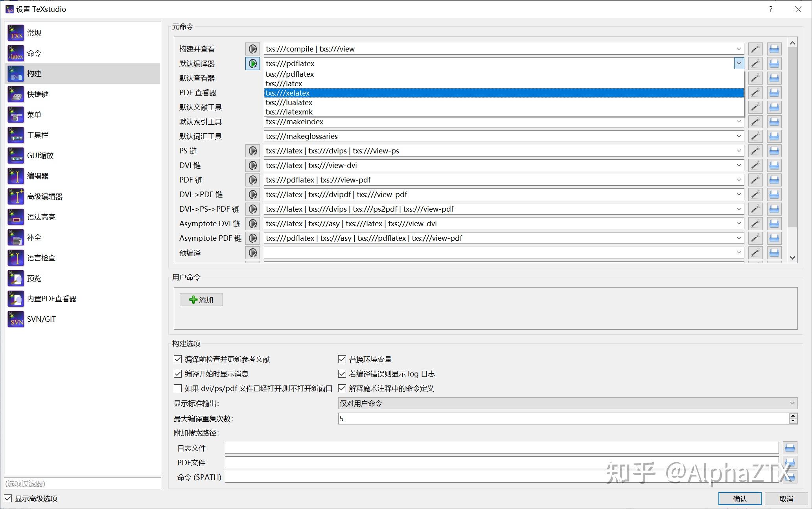
Task: Click the run icon for Asymptote PDF 链
Action: (252, 238)
